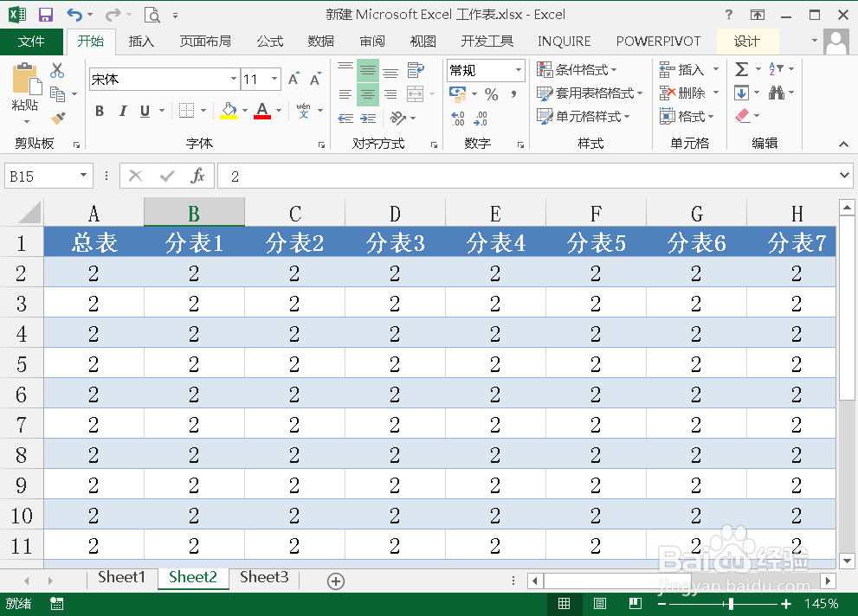
Task: Decrease font size with smaller A
Action: coord(315,79)
